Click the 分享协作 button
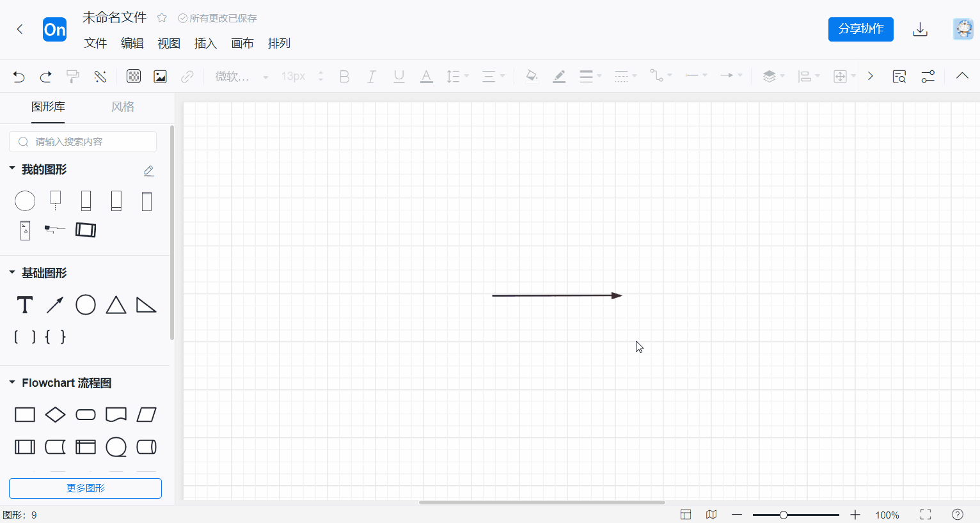Screen dimensions: 980x523 click(x=860, y=29)
